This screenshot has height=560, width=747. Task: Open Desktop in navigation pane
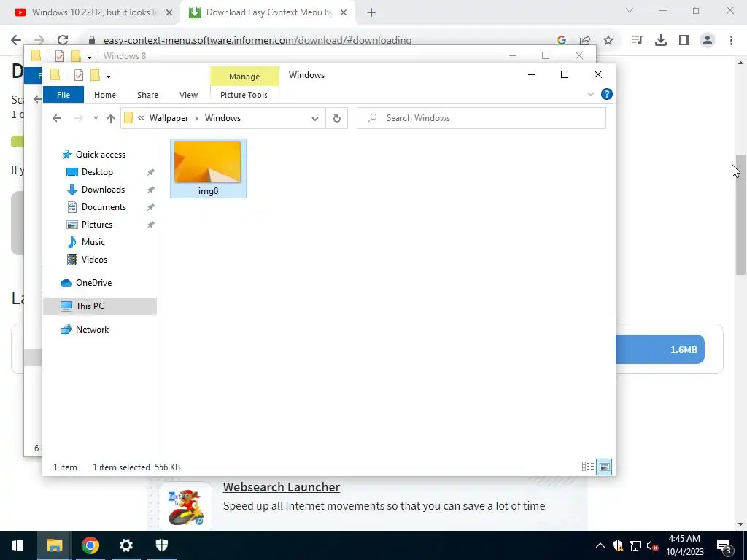coord(97,172)
